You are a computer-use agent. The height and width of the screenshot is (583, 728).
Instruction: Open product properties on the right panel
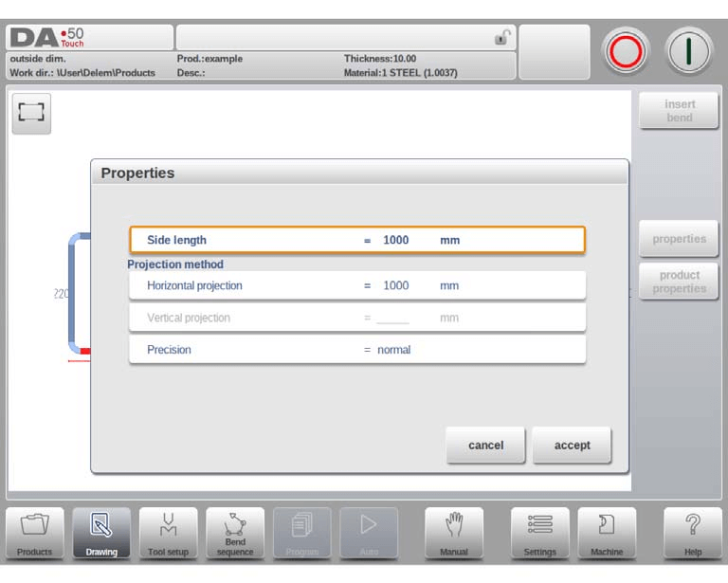point(679,282)
